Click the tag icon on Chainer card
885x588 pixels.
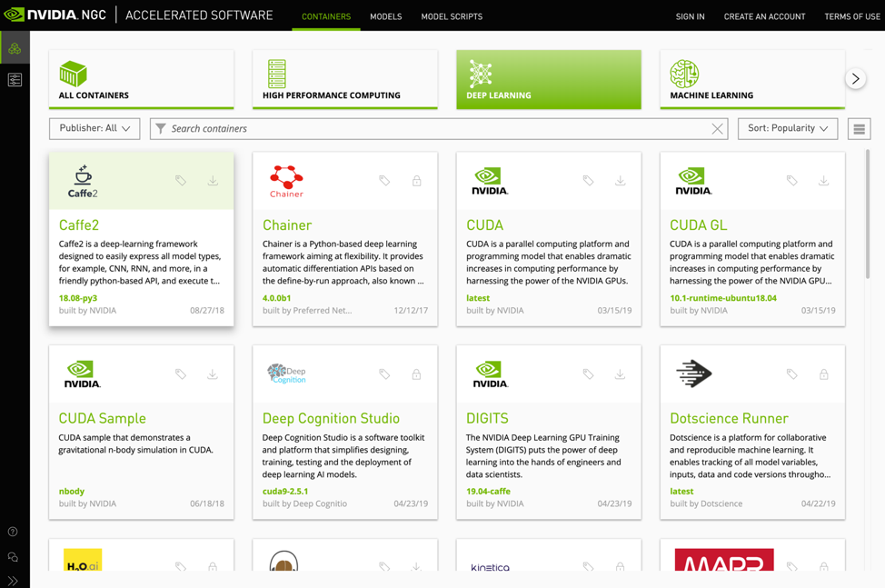point(384,181)
